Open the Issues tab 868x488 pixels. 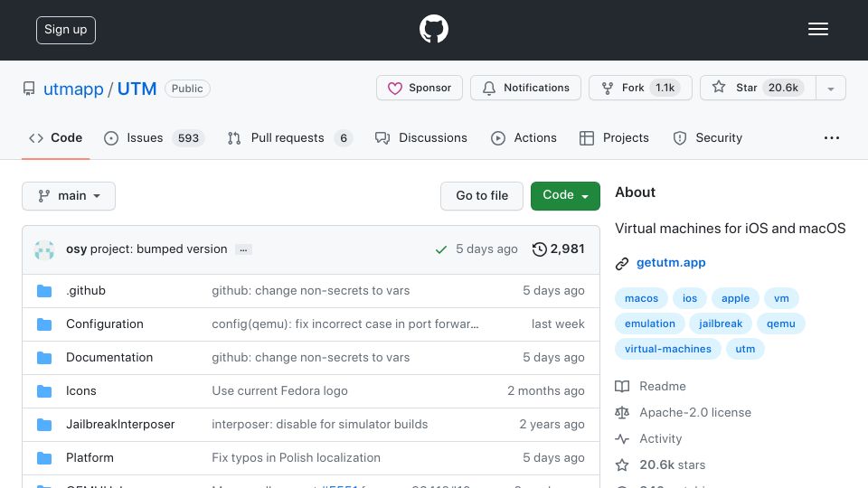(x=154, y=137)
